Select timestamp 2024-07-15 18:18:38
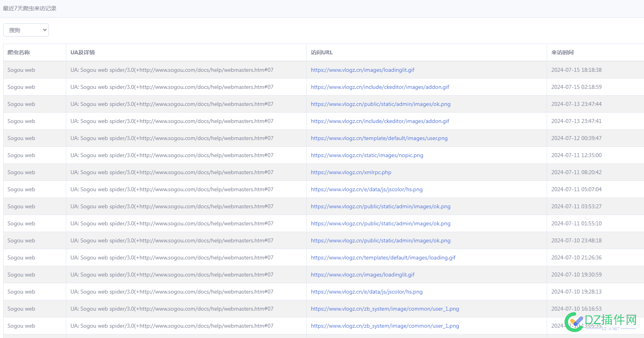Viewport: 644px width, 338px height. pyautogui.click(x=576, y=70)
